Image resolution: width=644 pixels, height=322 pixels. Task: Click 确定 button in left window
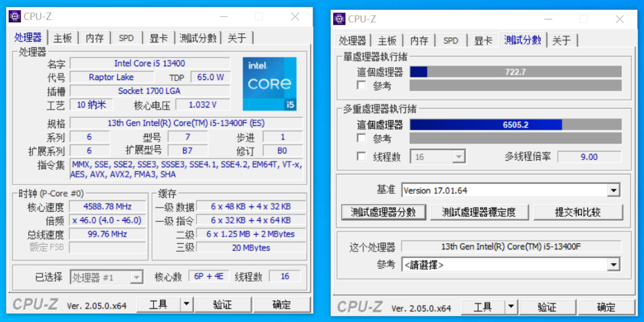point(282,304)
